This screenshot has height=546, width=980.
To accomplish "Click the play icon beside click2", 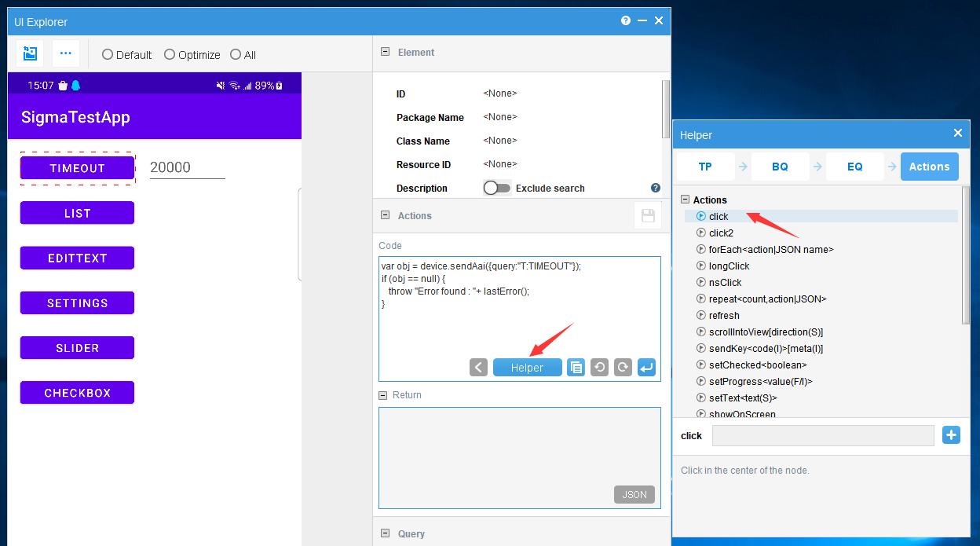I will 701,233.
